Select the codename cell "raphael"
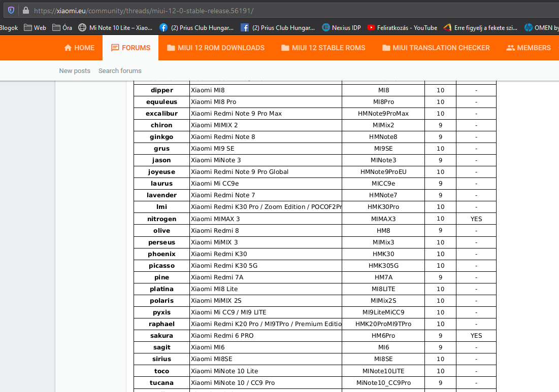Viewport: 559px width, 392px height. 162,324
